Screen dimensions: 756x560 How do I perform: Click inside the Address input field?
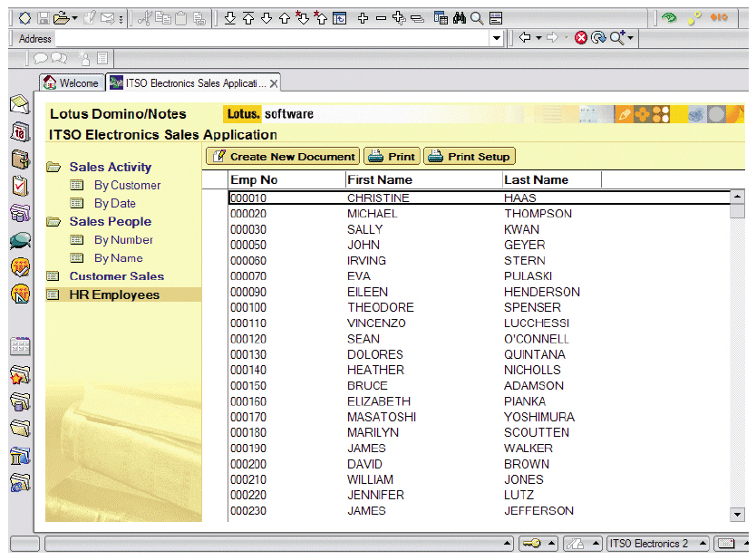[x=270, y=37]
